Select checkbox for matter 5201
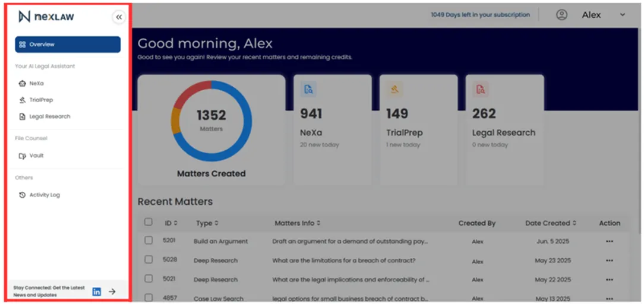644x304 pixels. pos(149,240)
